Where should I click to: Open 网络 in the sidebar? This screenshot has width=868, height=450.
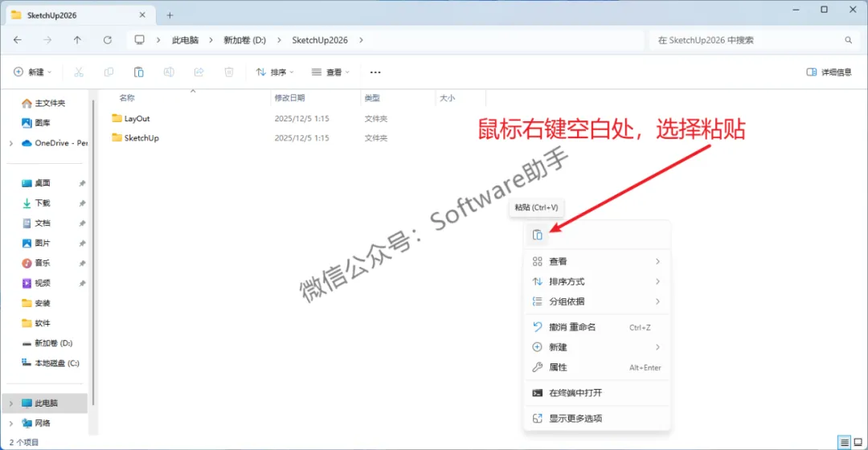click(x=36, y=423)
